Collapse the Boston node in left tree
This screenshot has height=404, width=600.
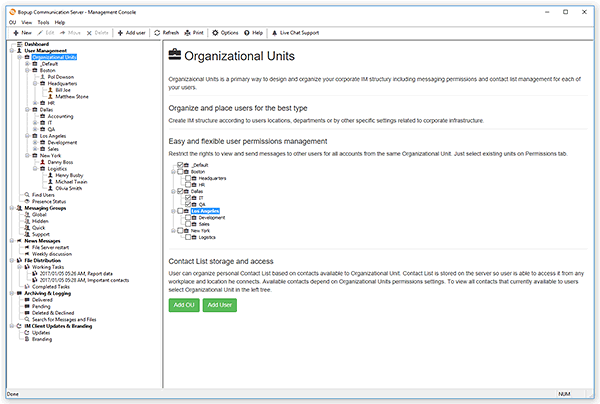[x=27, y=70]
